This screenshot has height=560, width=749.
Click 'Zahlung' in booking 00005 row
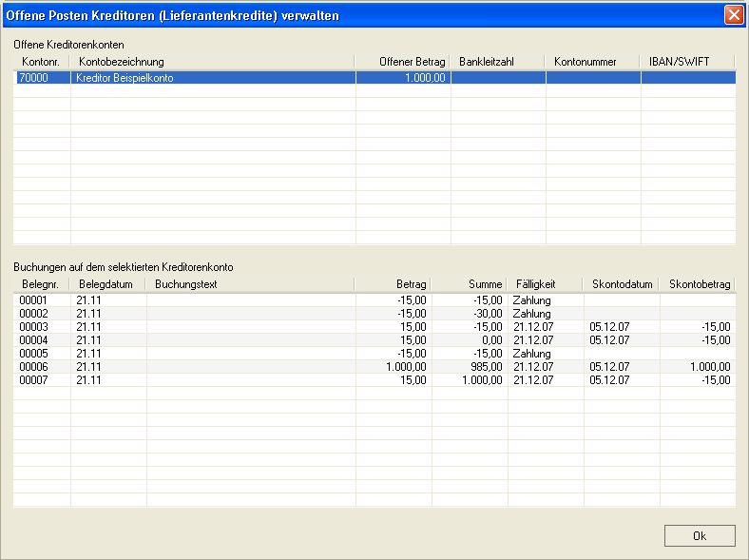pyautogui.click(x=531, y=354)
